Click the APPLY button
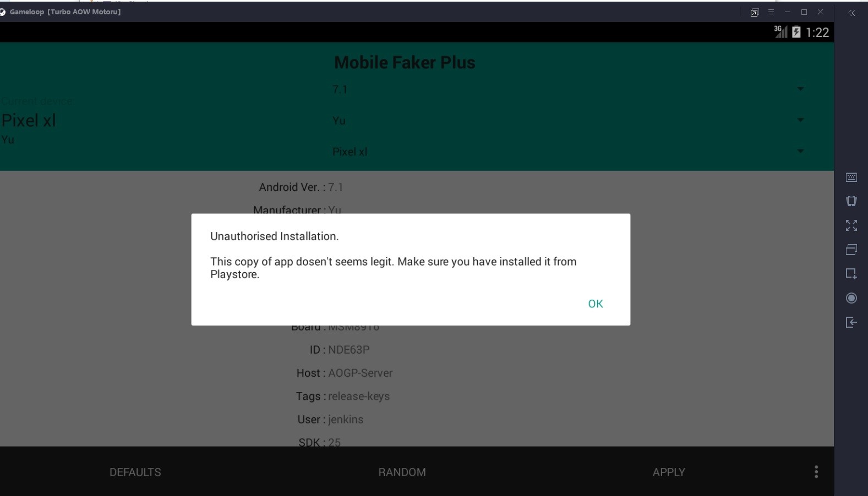Image resolution: width=868 pixels, height=496 pixels. point(669,472)
